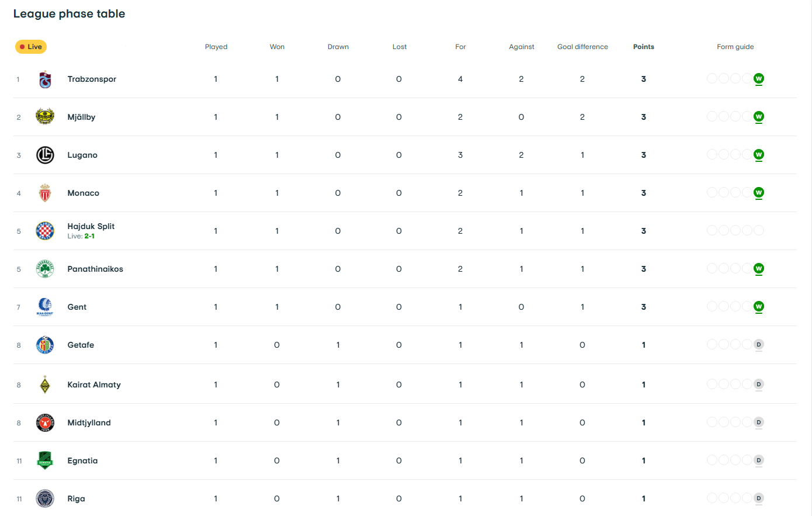
Task: Open the Panathinaikos team link
Action: [95, 269]
